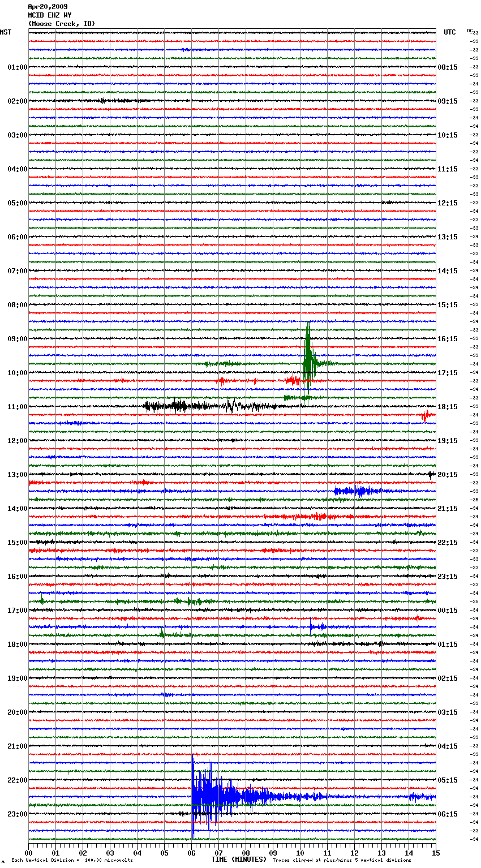The height and width of the screenshot is (868, 481).
Task: Click the large blue earthquake waveform onset
Action: pyautogui.click(x=192, y=795)
